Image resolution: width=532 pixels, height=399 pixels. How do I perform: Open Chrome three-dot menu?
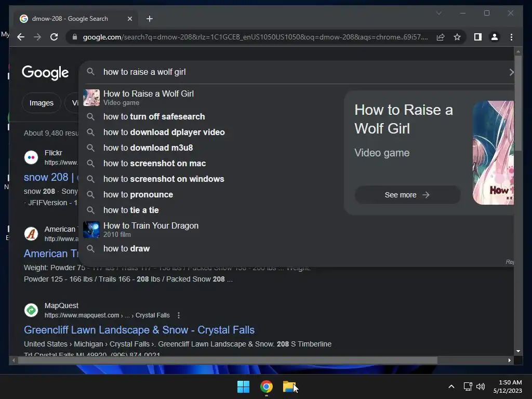(x=511, y=37)
